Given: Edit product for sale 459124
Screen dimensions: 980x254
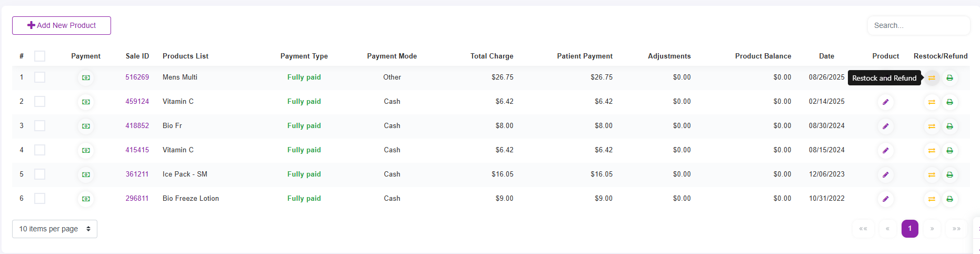Looking at the screenshot, I should click(x=885, y=102).
